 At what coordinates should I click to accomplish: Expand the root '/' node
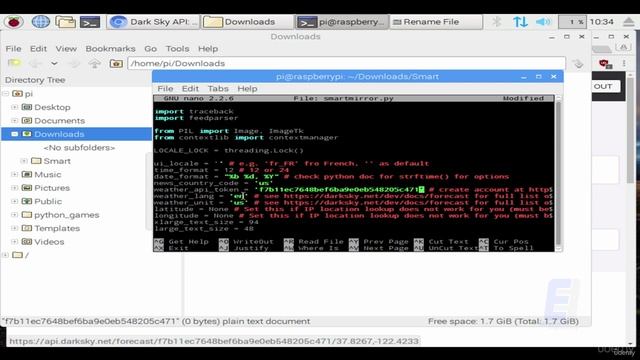[x=5, y=255]
